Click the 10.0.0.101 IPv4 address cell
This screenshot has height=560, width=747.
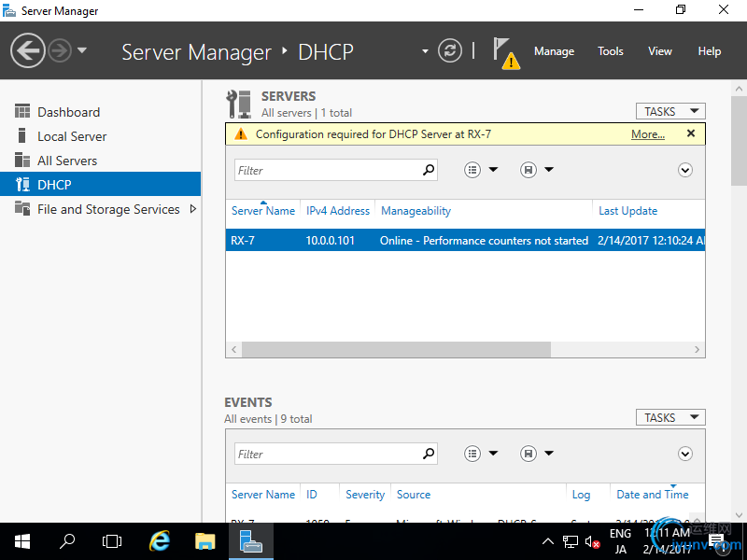tap(331, 241)
